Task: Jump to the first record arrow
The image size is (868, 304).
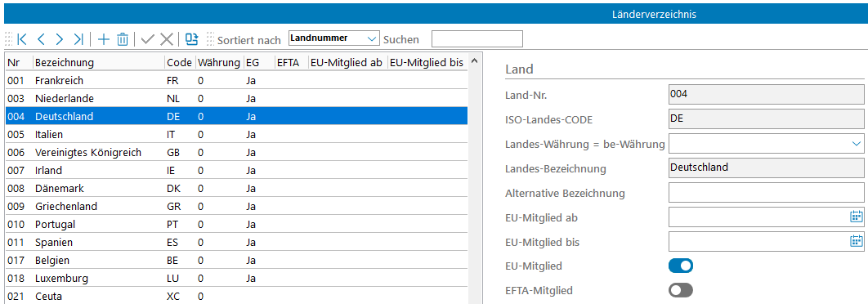Action: [22, 39]
